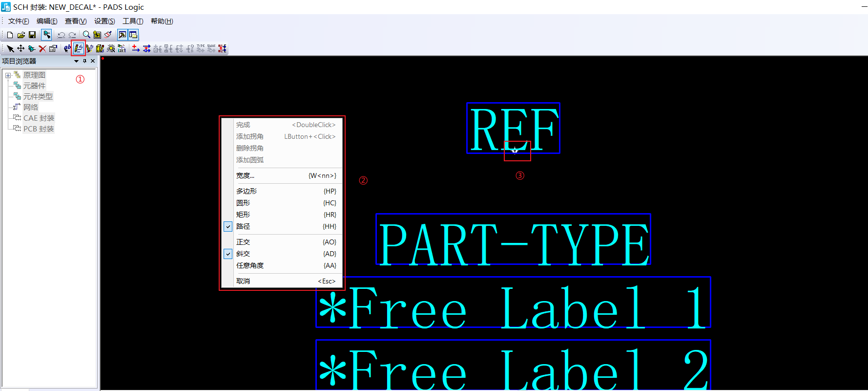Click 添加拐角 add corner entry

click(x=282, y=136)
